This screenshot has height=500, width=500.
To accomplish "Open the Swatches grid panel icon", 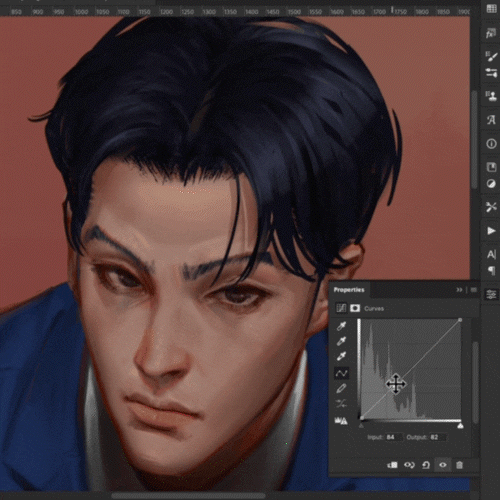I will pos(491,9).
